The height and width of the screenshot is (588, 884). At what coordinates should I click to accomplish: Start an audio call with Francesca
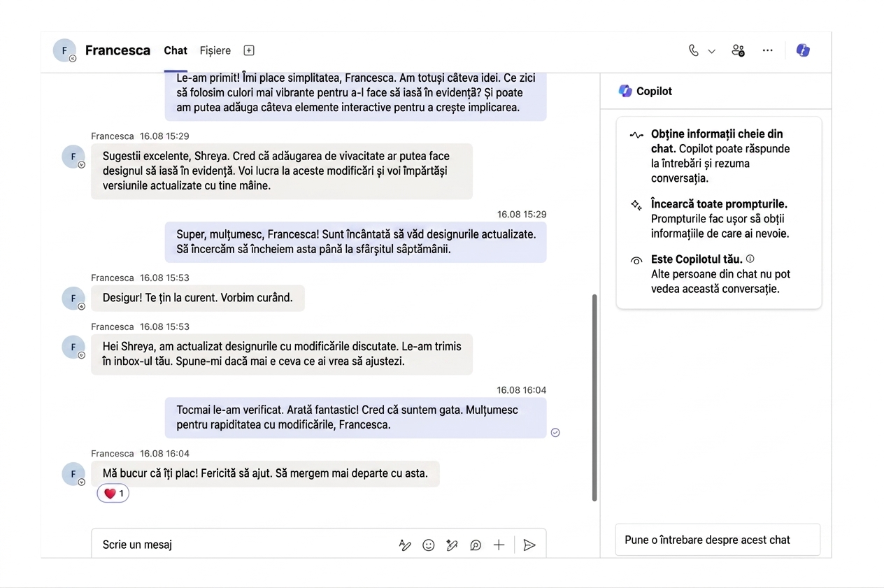click(693, 50)
